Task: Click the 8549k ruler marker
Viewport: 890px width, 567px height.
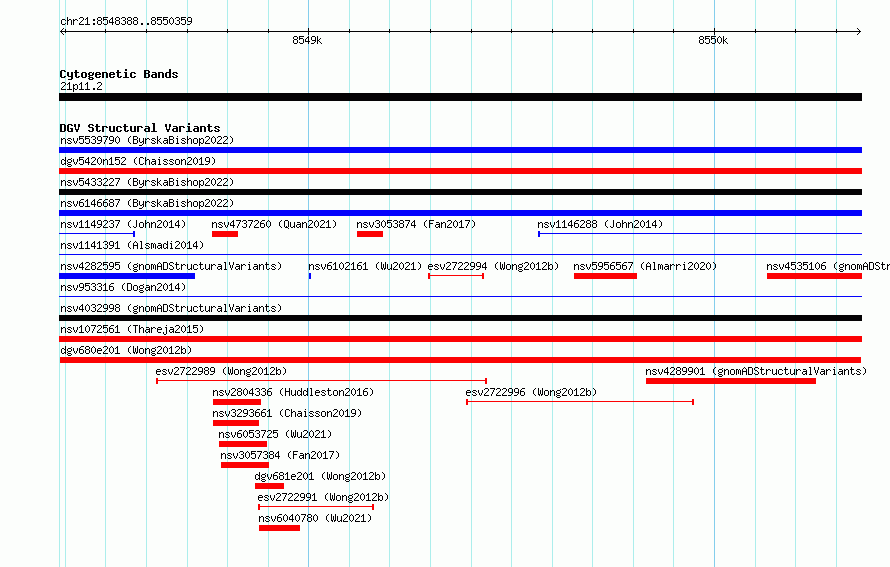Action: pos(307,40)
